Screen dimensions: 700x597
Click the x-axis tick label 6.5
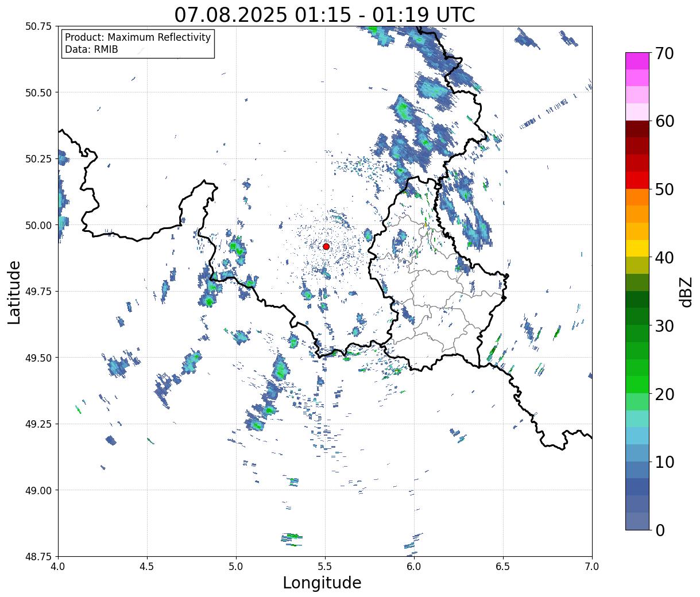point(503,567)
